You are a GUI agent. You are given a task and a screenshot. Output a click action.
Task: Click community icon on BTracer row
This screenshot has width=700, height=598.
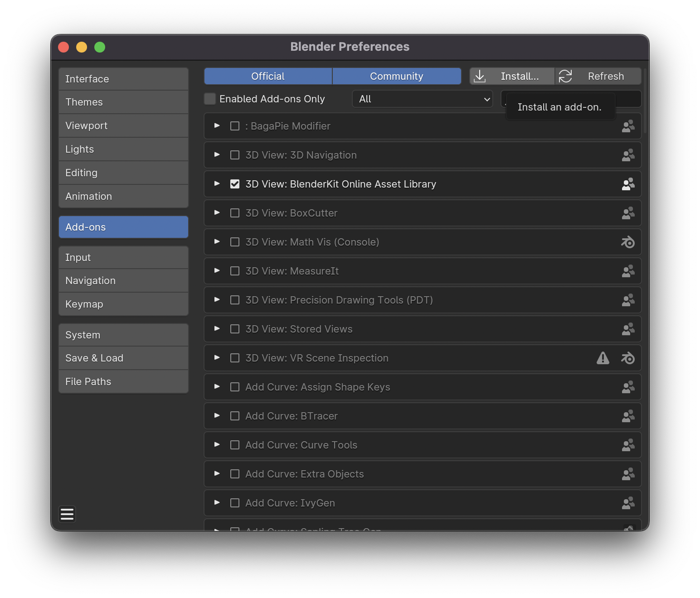pos(628,416)
